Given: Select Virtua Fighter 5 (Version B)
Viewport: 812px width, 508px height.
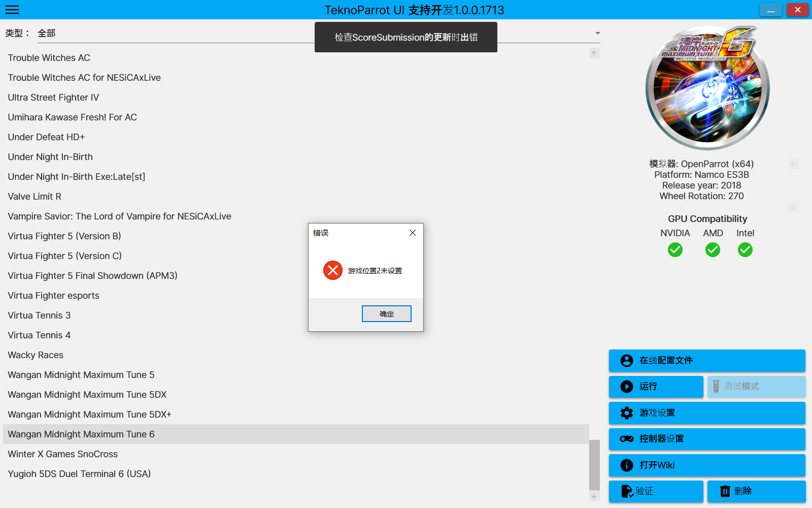Looking at the screenshot, I should (296, 236).
